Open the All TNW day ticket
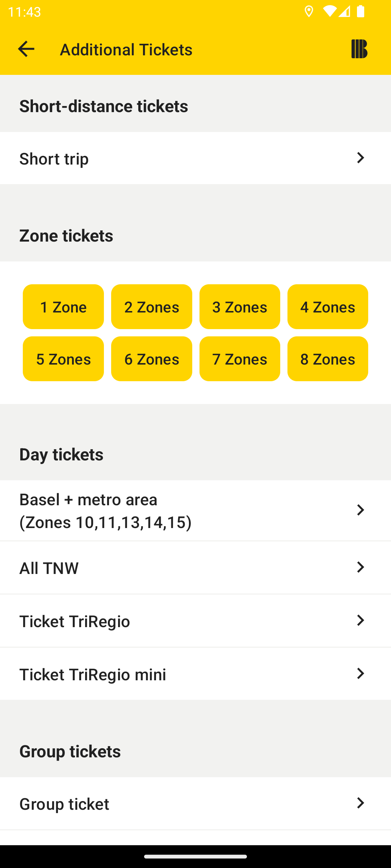 195,568
